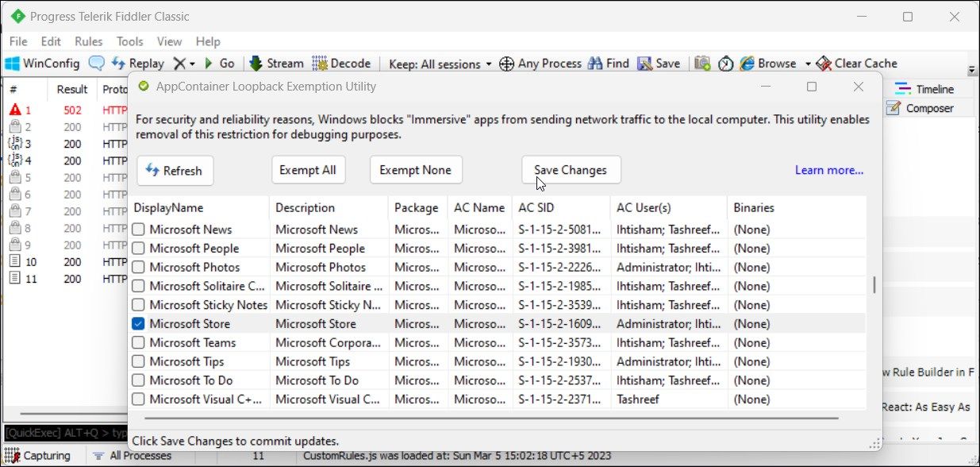Select session 4 with the JSON icon
The height and width of the screenshot is (467, 980).
point(15,160)
